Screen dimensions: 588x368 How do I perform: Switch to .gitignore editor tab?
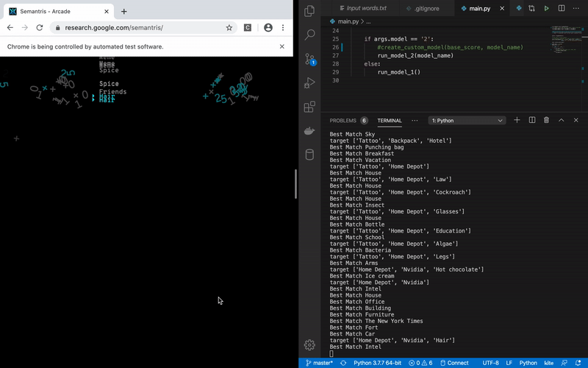428,8
